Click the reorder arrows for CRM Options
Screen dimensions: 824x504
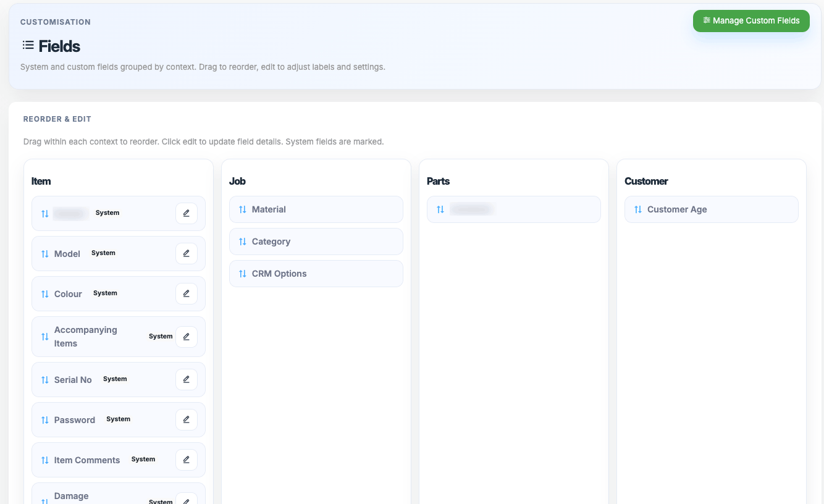click(x=243, y=274)
